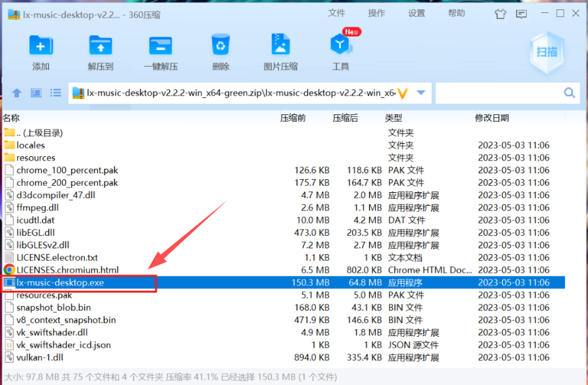Click the 添加 (Add) toolbar icon
The width and height of the screenshot is (588, 385).
pyautogui.click(x=41, y=51)
